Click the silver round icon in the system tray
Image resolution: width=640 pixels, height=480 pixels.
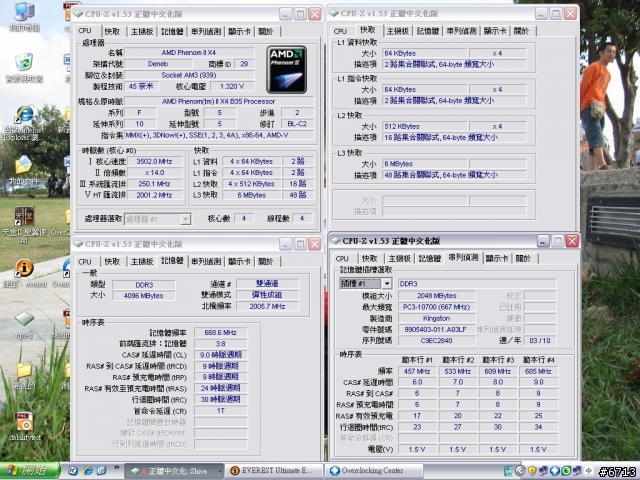(520, 471)
